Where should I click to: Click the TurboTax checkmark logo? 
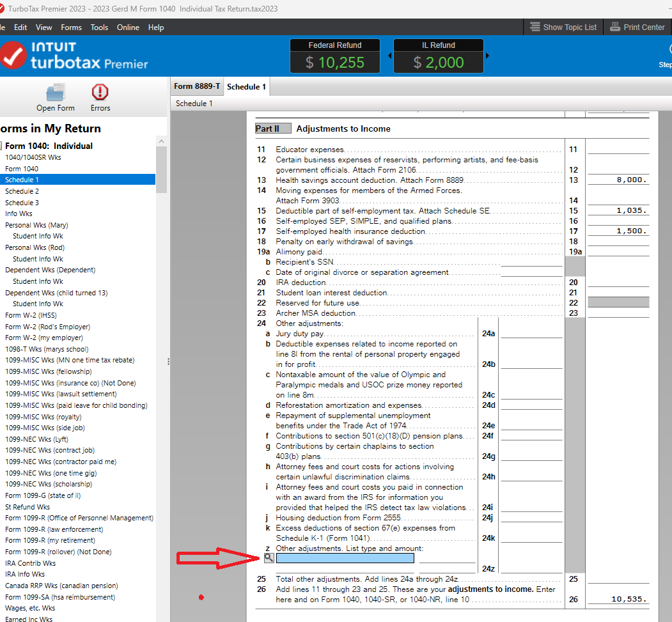[13, 55]
